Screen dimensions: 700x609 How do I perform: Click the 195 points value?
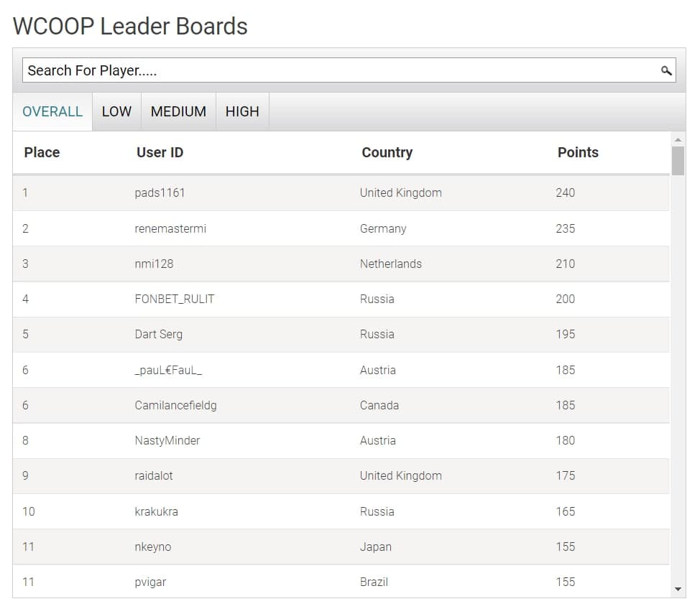pyautogui.click(x=565, y=334)
